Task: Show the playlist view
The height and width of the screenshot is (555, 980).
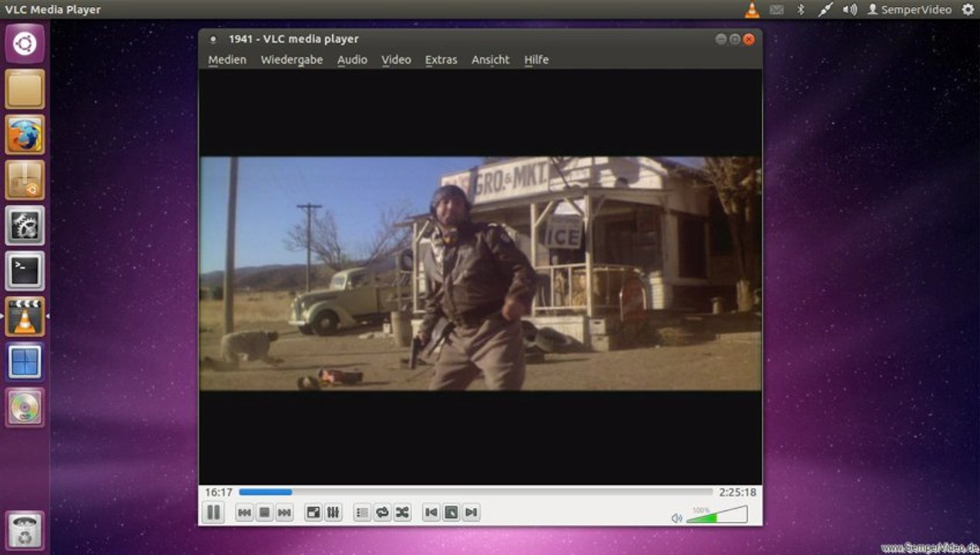Action: click(362, 513)
